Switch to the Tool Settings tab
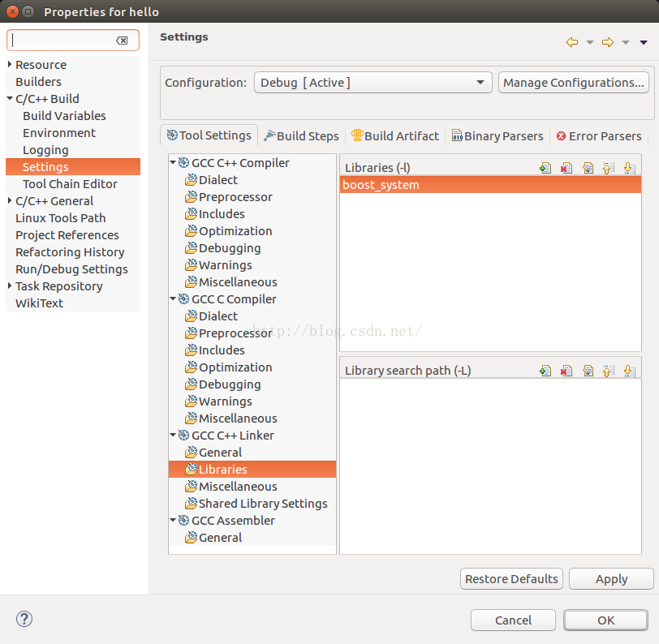Image resolution: width=659 pixels, height=644 pixels. (x=209, y=135)
